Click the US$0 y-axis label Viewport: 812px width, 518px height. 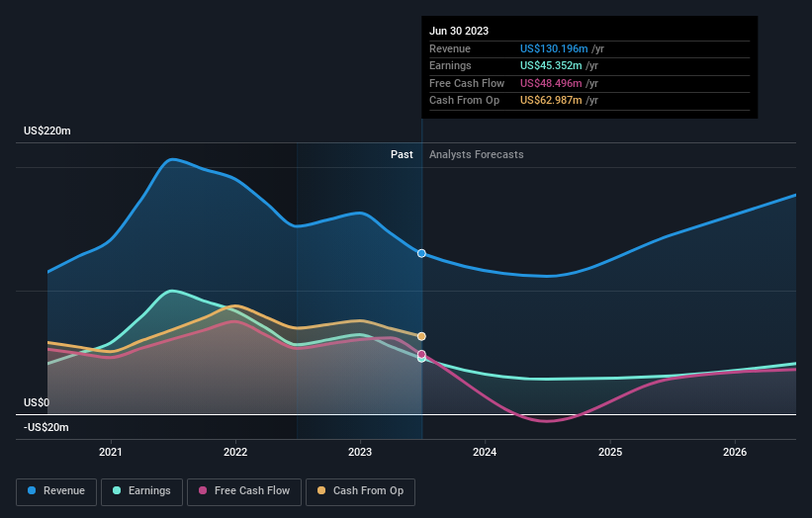(37, 402)
